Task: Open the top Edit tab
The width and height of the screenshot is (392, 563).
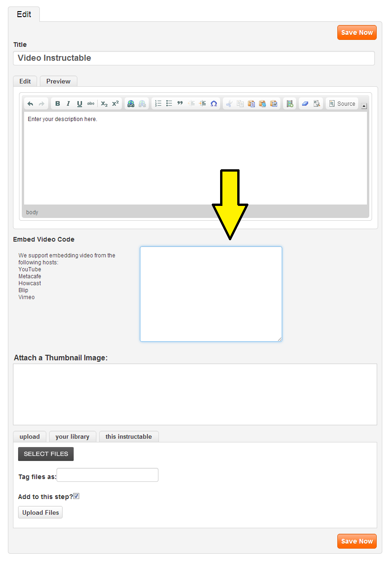Action: click(24, 14)
